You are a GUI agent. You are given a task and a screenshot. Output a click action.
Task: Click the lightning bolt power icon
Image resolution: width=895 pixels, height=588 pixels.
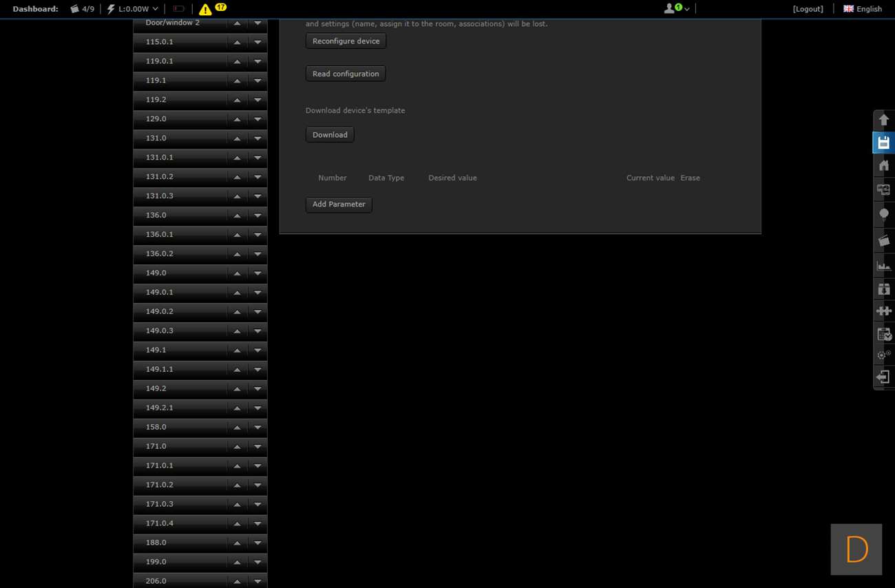pos(111,9)
